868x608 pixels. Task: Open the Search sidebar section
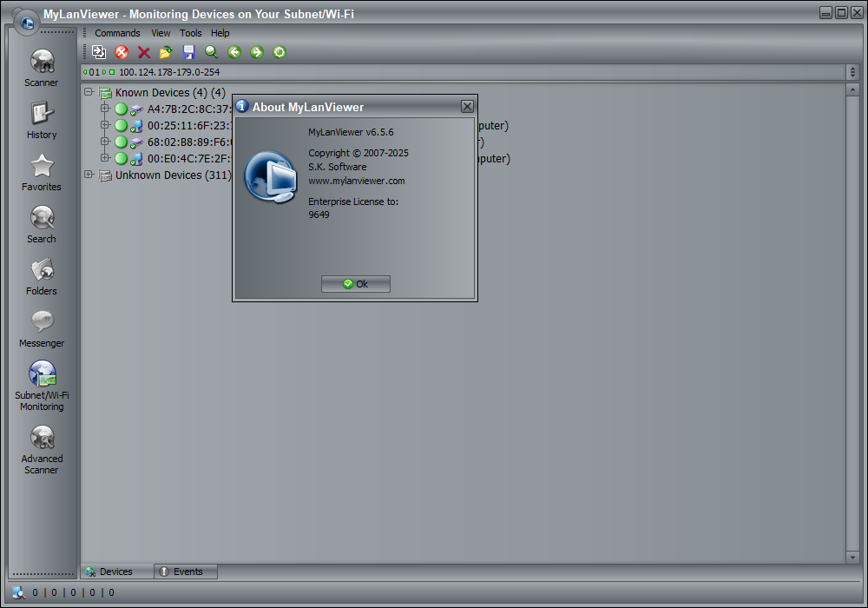[42, 224]
